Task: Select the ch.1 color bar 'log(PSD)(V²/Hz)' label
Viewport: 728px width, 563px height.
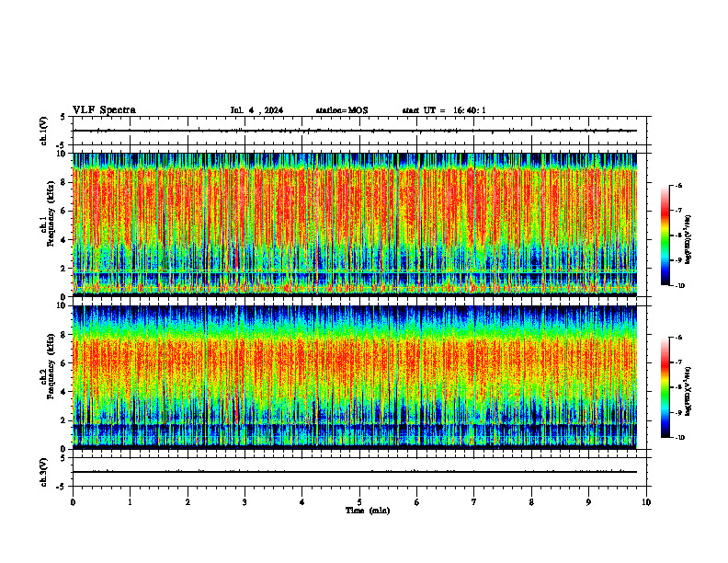Action: pos(688,240)
